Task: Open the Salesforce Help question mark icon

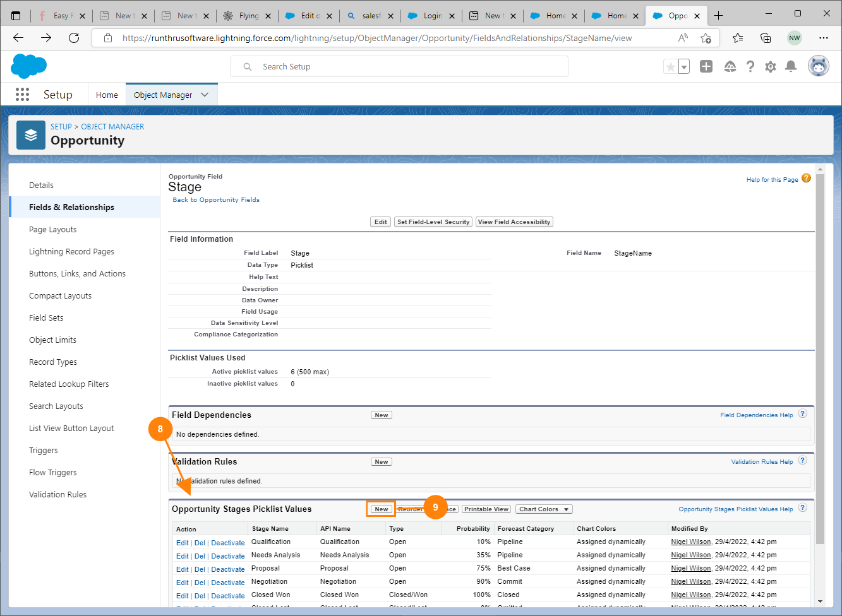Action: [750, 66]
